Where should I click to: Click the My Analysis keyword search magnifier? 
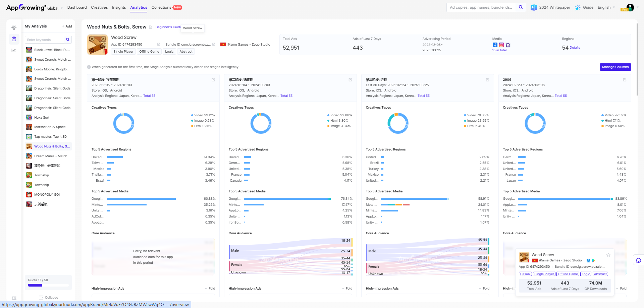point(68,40)
